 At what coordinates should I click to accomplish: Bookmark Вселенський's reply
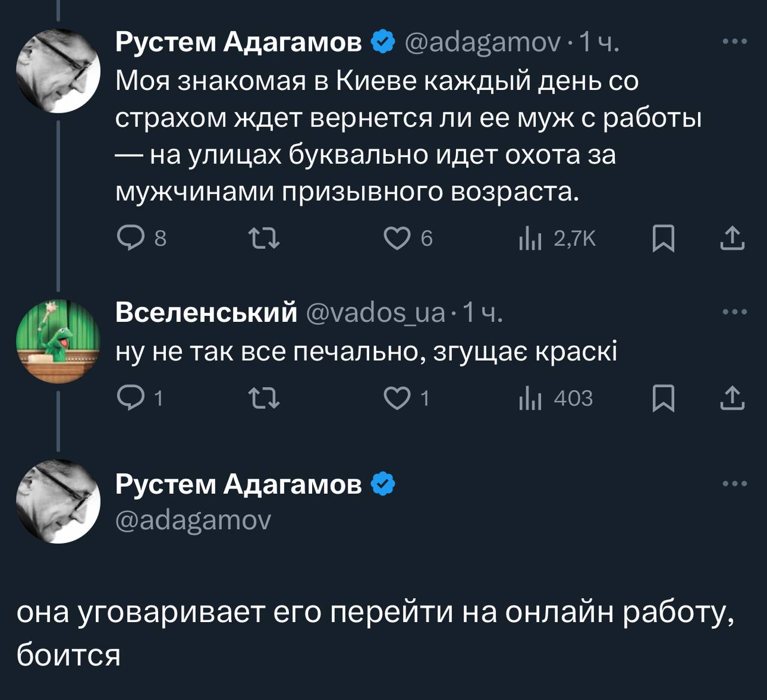(x=663, y=398)
